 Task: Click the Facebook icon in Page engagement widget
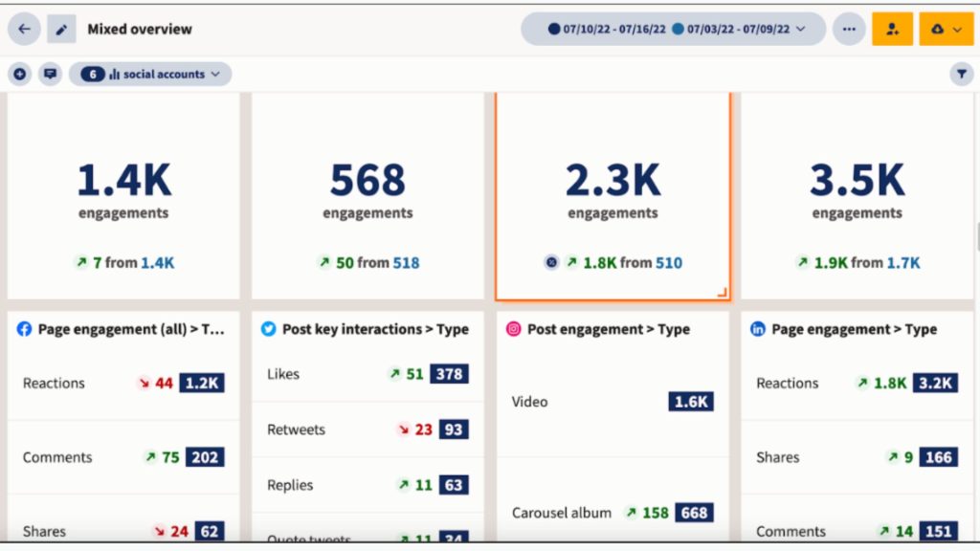pyautogui.click(x=24, y=329)
